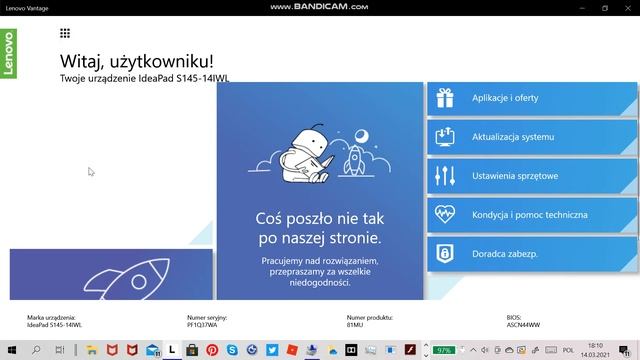Viewport: 640px width, 360px height.
Task: Click the touch keyboard tray icon
Action: pos(551,350)
